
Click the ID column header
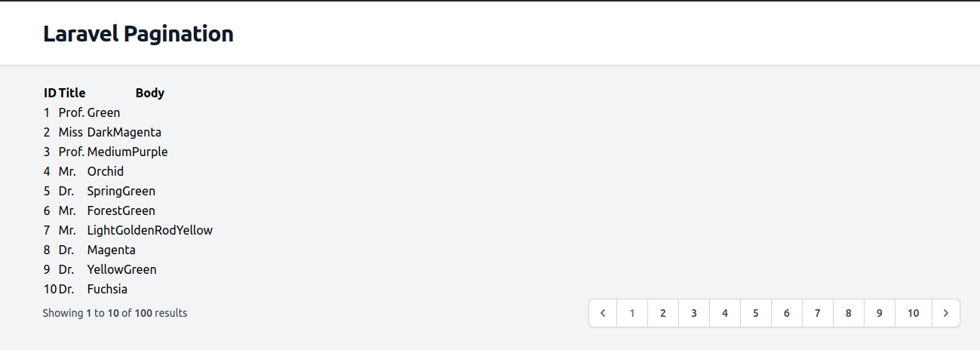(50, 93)
